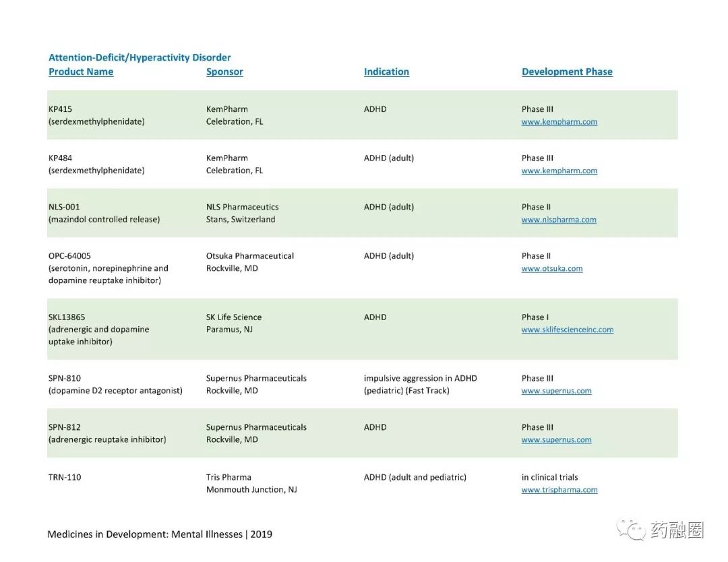Open the www.kempharm.com link for KP415
The image size is (728, 562).
click(559, 121)
